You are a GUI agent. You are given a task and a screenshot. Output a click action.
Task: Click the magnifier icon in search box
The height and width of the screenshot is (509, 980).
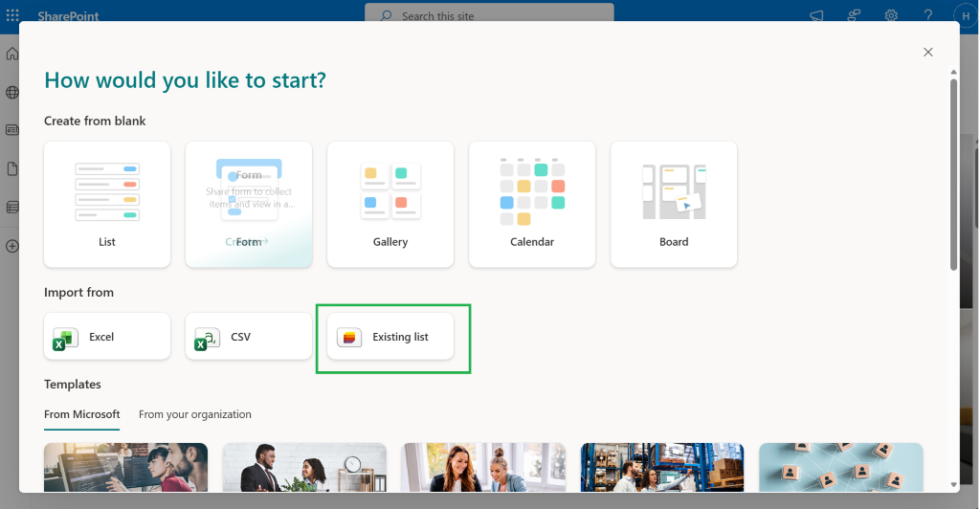387,15
